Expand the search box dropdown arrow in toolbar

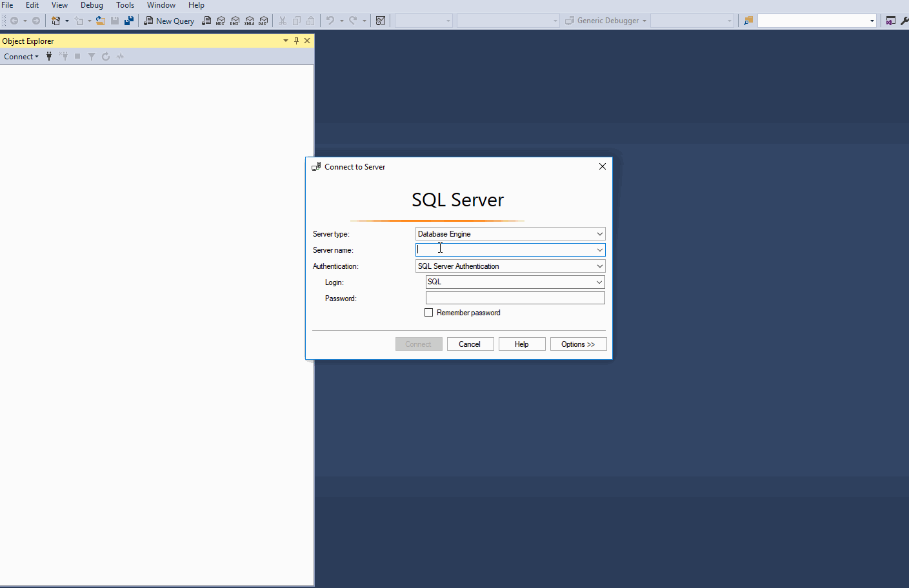click(x=872, y=21)
